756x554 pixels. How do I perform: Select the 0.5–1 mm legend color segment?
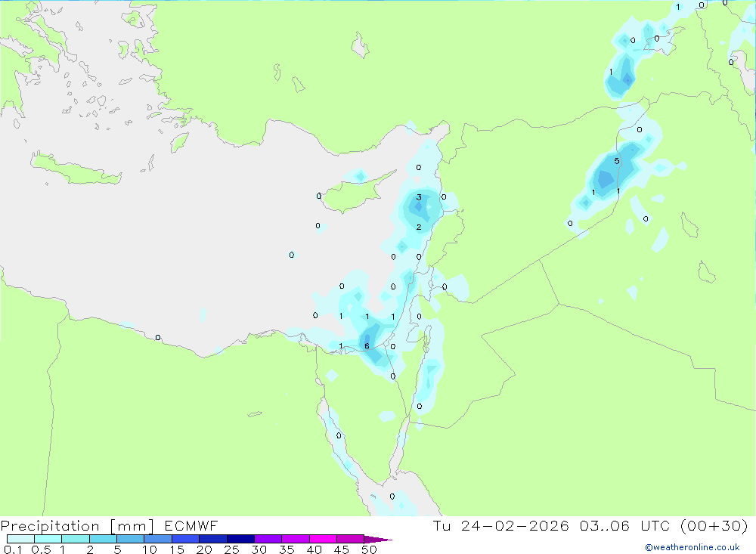(48, 539)
